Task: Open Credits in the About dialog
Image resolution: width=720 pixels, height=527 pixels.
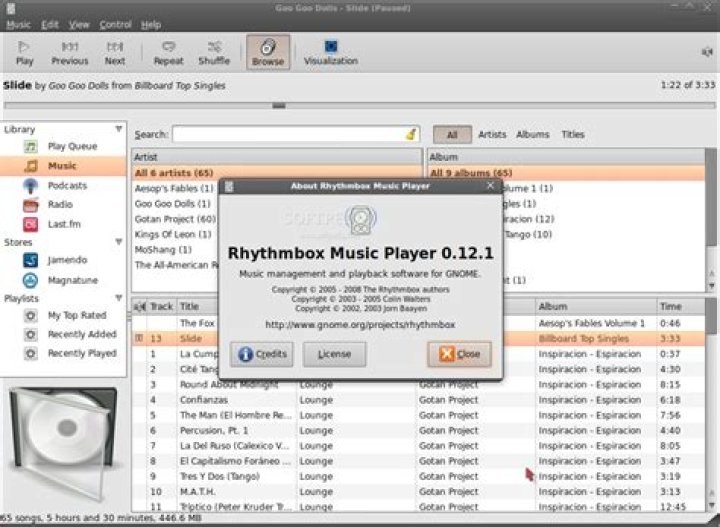Action: tap(262, 354)
